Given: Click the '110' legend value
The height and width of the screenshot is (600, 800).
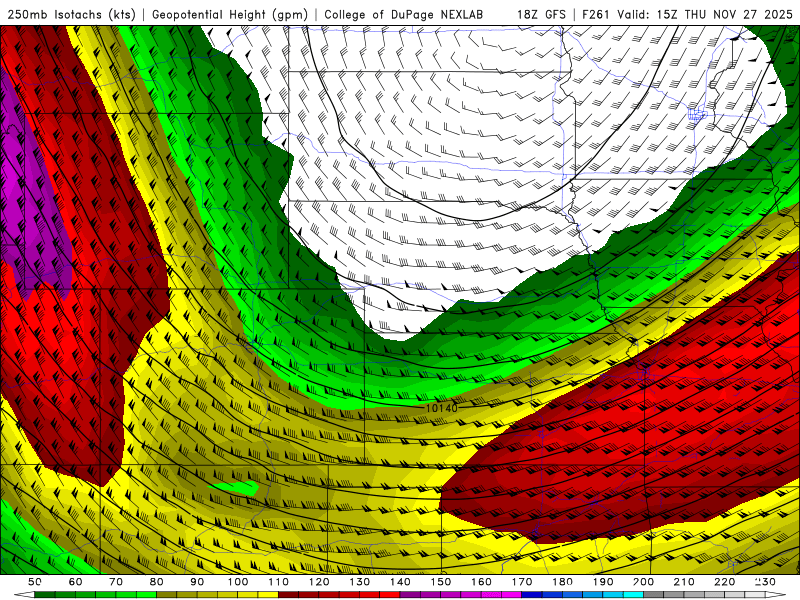Looking at the screenshot, I should tap(278, 582).
